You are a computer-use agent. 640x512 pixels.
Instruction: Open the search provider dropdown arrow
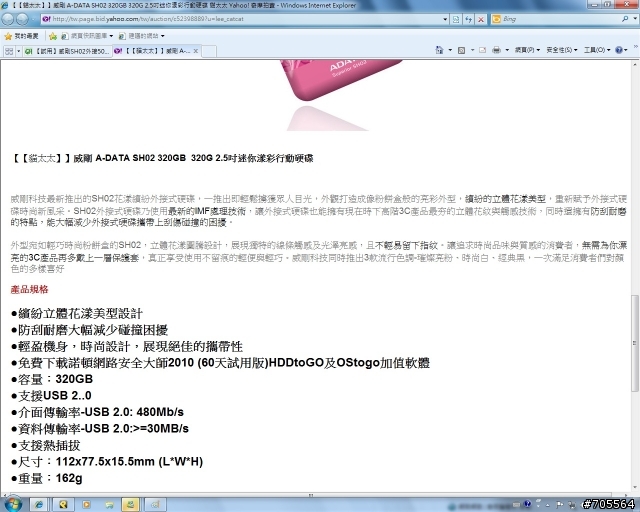635,19
